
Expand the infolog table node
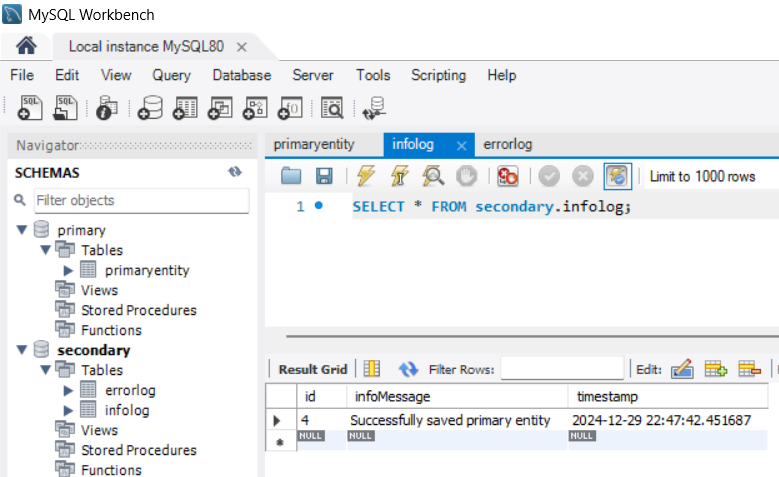[x=68, y=410]
